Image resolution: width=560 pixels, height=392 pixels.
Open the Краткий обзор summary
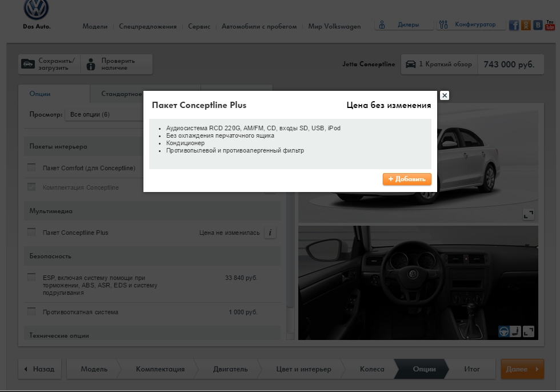point(439,64)
